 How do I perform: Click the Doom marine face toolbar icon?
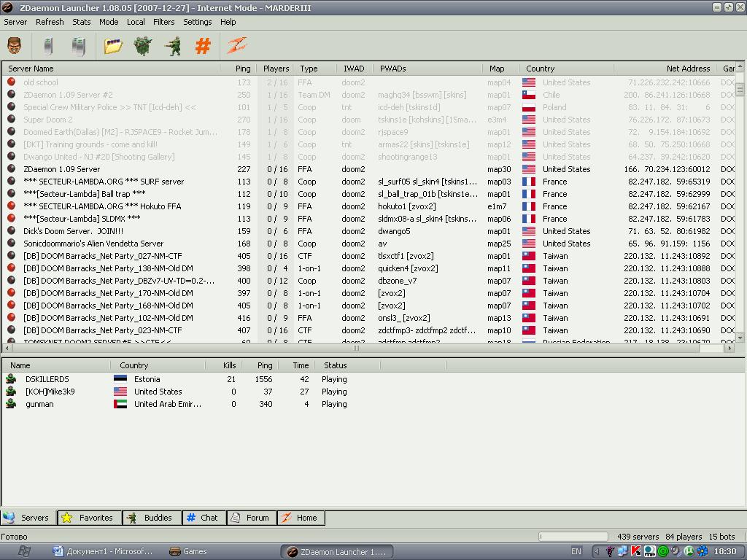pos(15,46)
